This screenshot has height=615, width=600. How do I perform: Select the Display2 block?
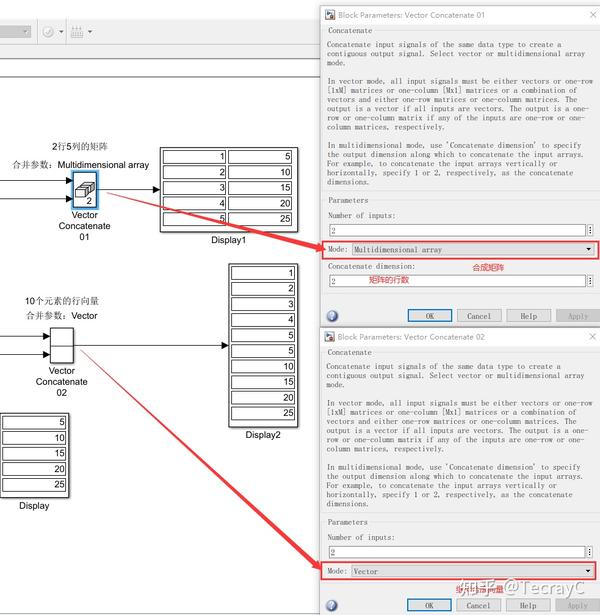(263, 346)
